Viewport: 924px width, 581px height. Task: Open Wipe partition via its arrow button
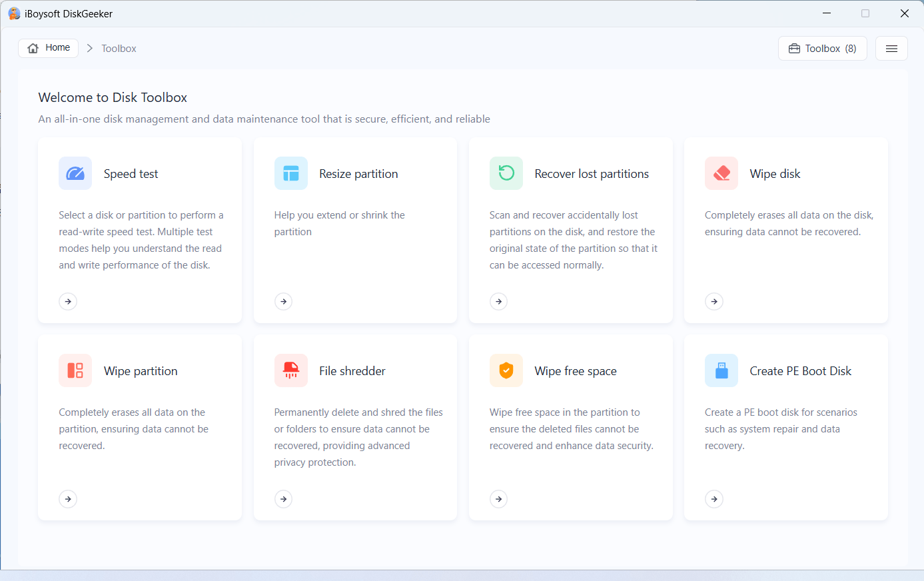pyautogui.click(x=68, y=499)
